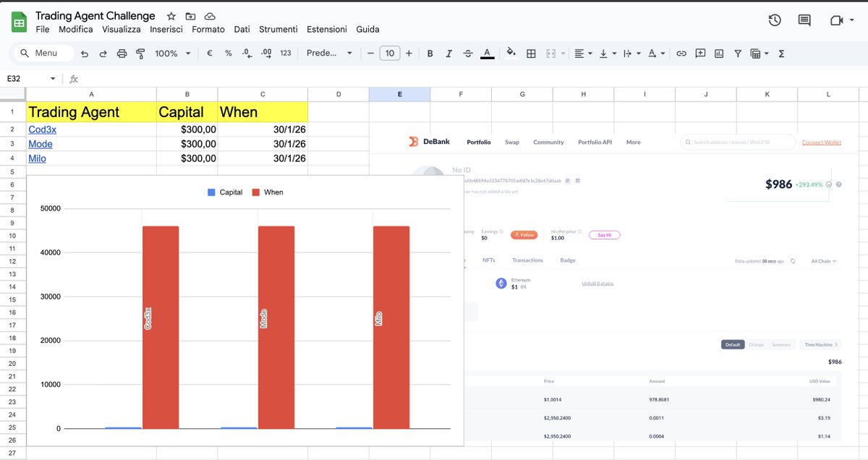The width and height of the screenshot is (868, 460).
Task: Toggle italic formatting
Action: point(449,54)
